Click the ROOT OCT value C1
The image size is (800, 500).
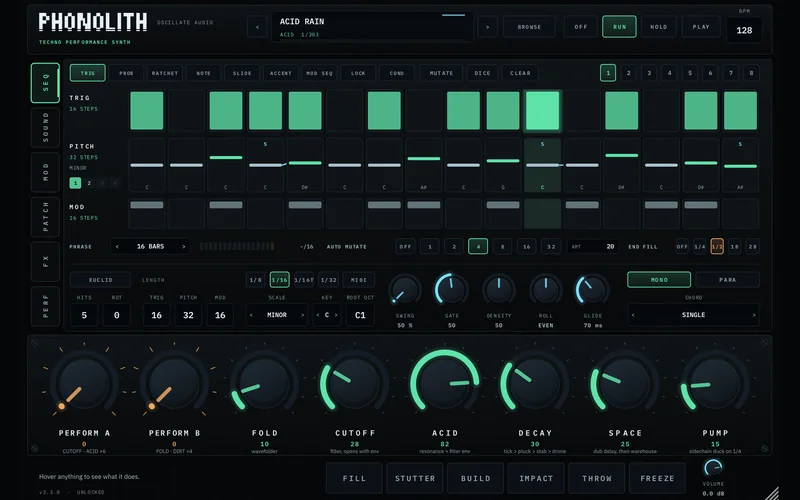pyautogui.click(x=360, y=315)
